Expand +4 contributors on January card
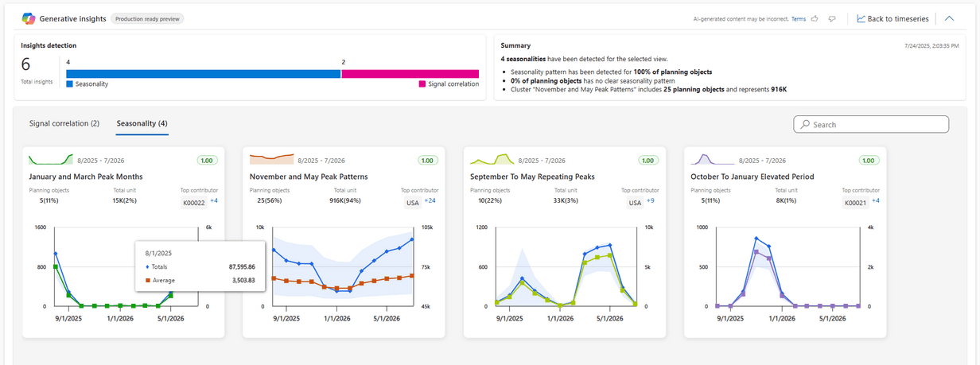This screenshot has width=980, height=365. pos(213,201)
